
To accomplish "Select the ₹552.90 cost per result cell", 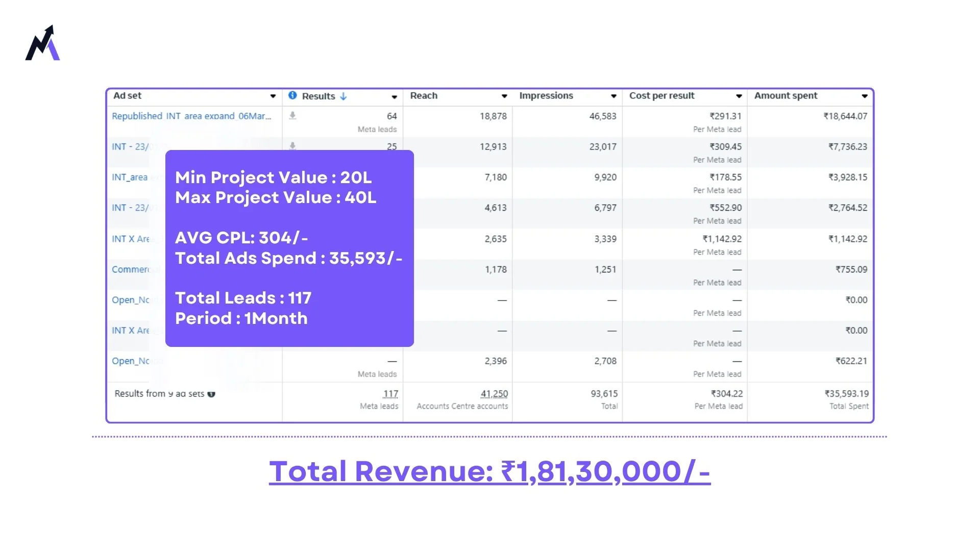I will pos(725,208).
